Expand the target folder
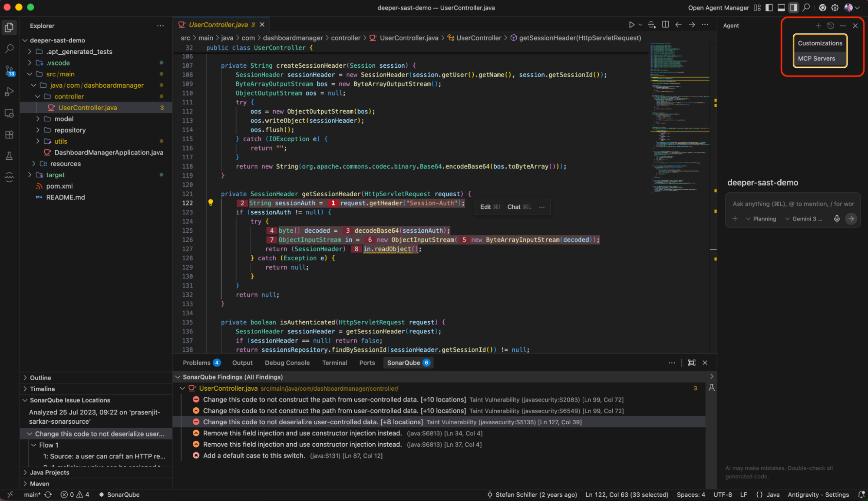The width and height of the screenshot is (868, 501). click(x=55, y=175)
